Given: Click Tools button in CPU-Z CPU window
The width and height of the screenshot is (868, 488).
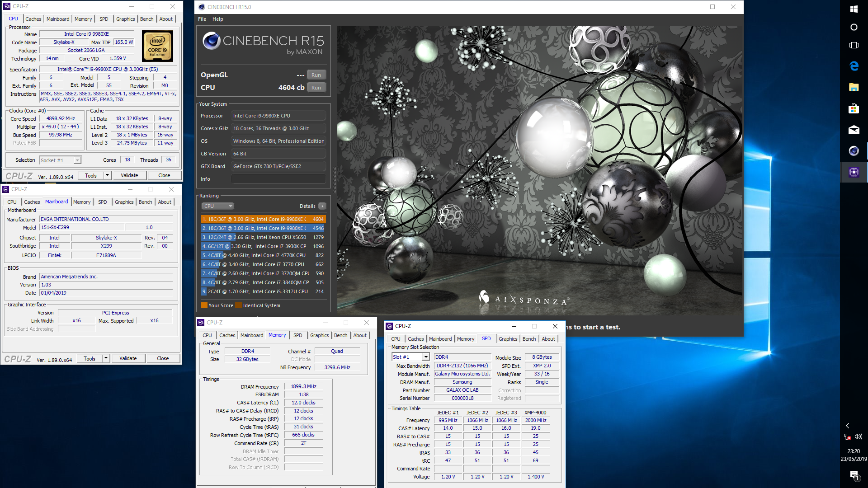Looking at the screenshot, I should (x=91, y=175).
